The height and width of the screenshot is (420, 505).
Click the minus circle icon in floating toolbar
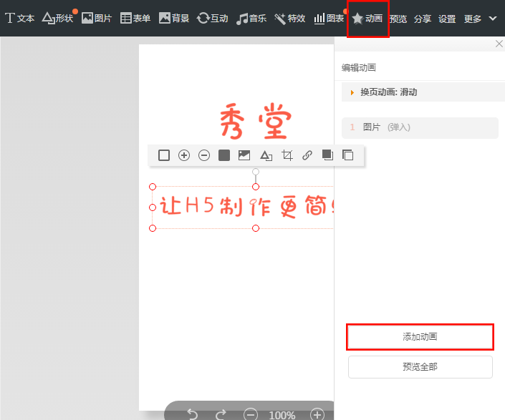[204, 155]
